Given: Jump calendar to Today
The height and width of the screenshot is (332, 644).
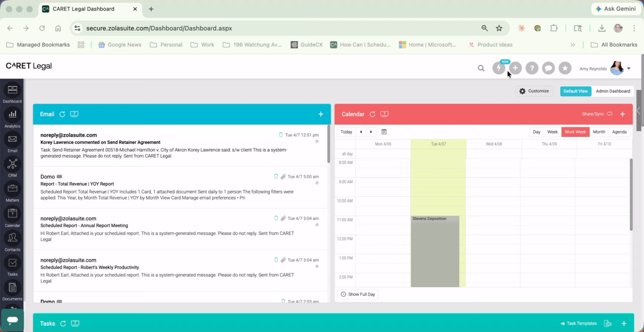Looking at the screenshot, I should [346, 132].
